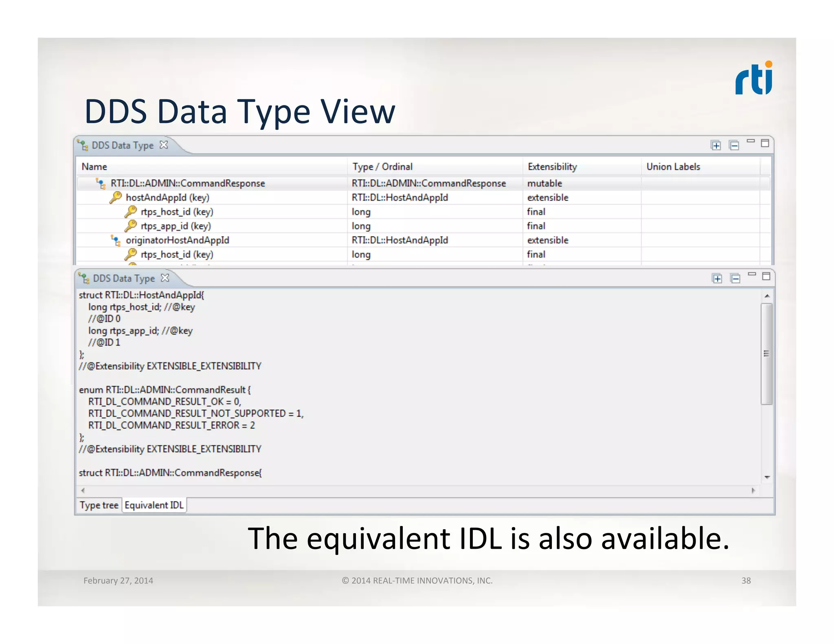This screenshot has height=644, width=834.
Task: Sort by the Extensibility column header
Action: point(582,166)
